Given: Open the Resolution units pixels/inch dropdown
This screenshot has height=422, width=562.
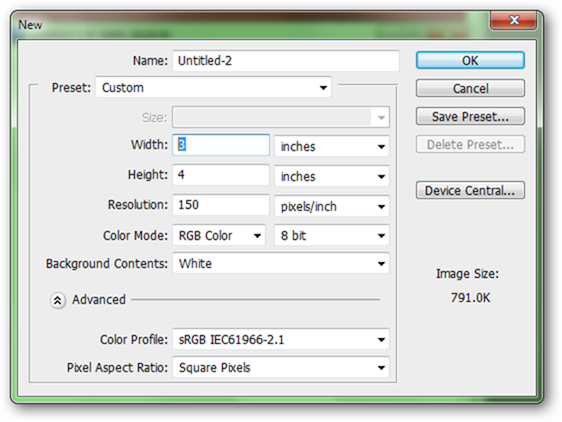Looking at the screenshot, I should point(332,206).
